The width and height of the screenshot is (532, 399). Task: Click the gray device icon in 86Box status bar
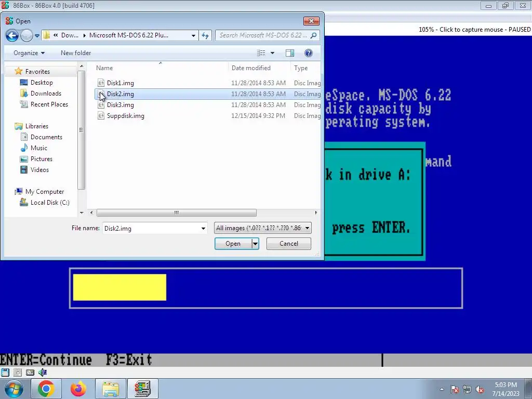[x=30, y=373]
